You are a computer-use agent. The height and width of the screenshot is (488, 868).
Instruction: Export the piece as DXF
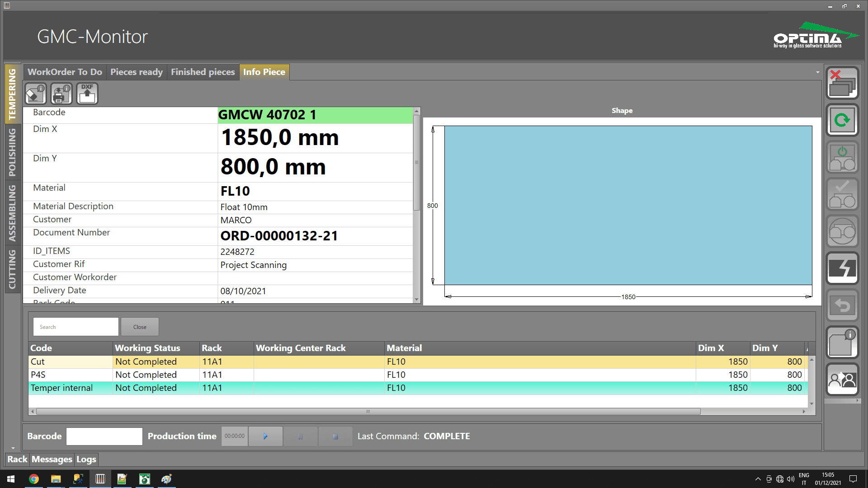(x=87, y=94)
